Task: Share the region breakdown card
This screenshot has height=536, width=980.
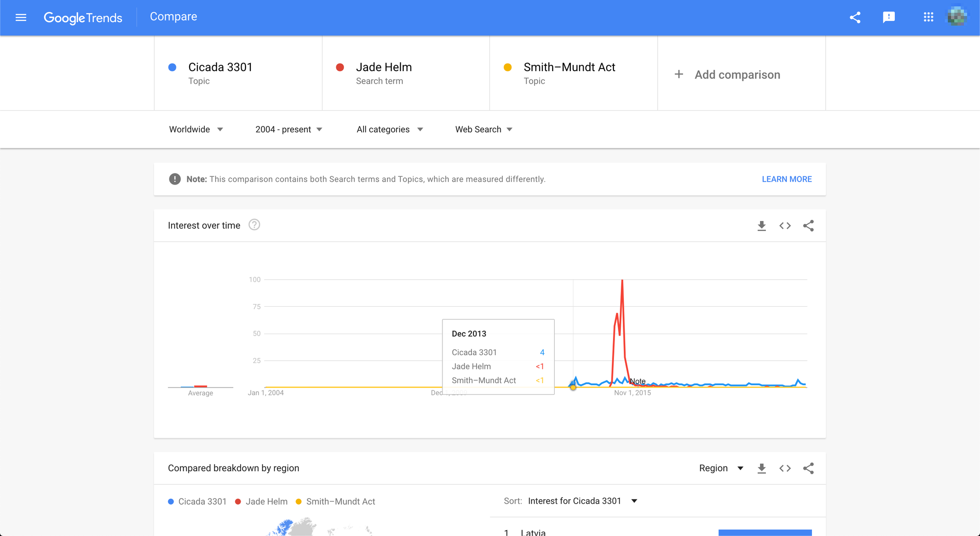Action: click(808, 468)
